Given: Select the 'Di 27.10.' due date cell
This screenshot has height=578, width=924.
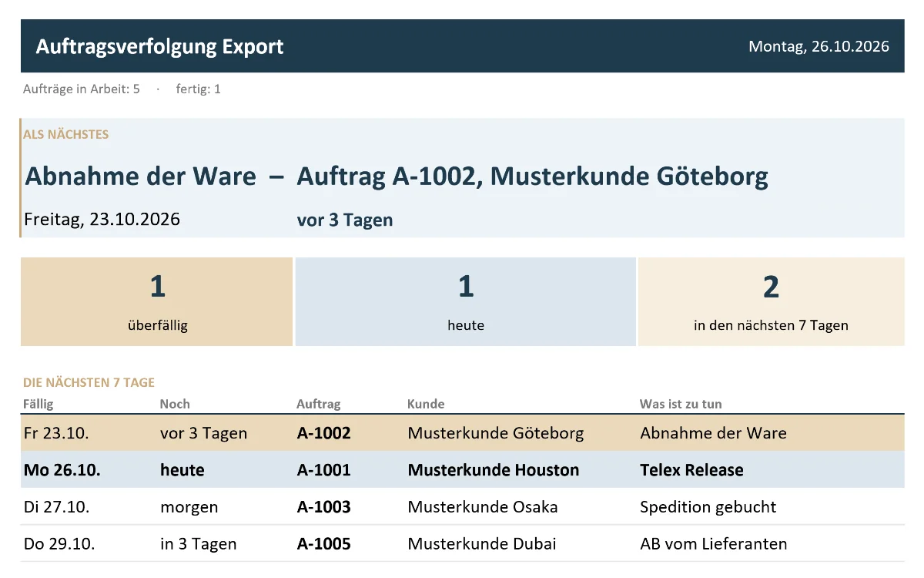Looking at the screenshot, I should tap(57, 507).
